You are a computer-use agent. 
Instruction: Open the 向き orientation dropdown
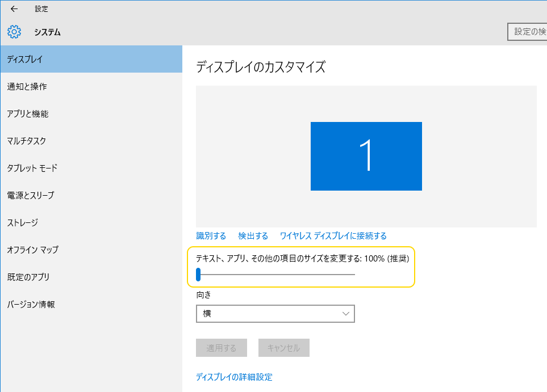[x=275, y=314]
